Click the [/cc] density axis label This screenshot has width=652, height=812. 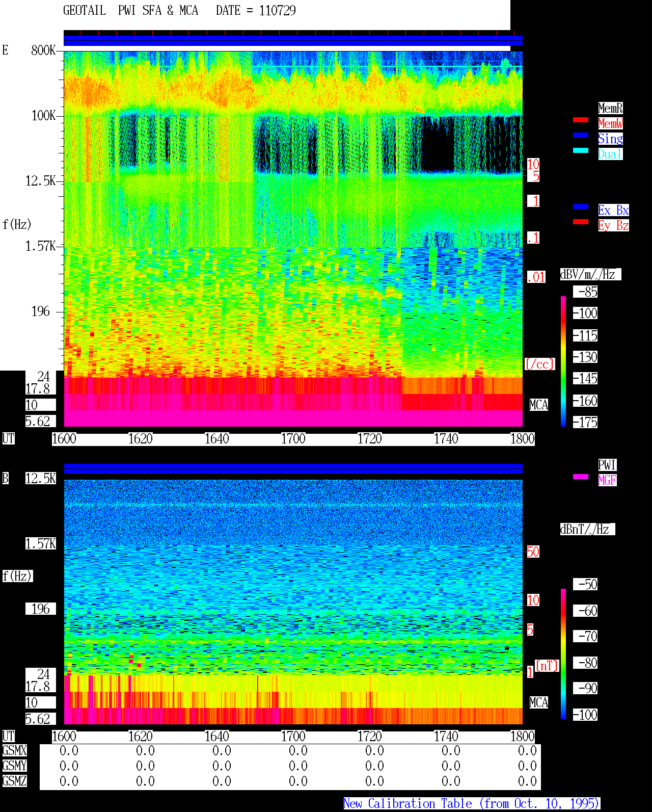[x=539, y=364]
